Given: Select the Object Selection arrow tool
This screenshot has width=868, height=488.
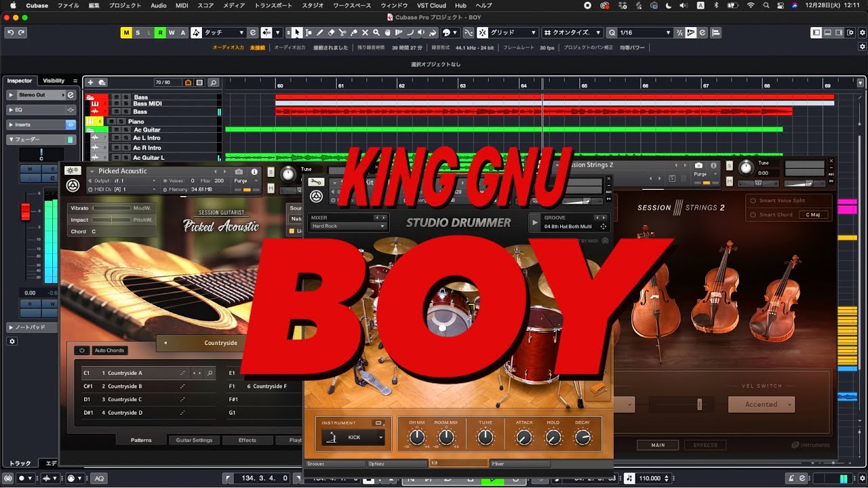Looking at the screenshot, I should (297, 33).
